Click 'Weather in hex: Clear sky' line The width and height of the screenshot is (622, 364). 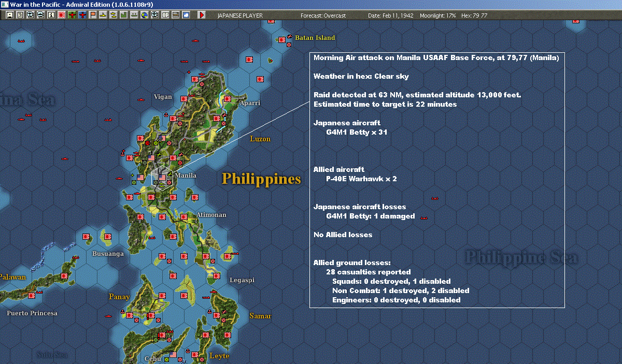pyautogui.click(x=361, y=76)
